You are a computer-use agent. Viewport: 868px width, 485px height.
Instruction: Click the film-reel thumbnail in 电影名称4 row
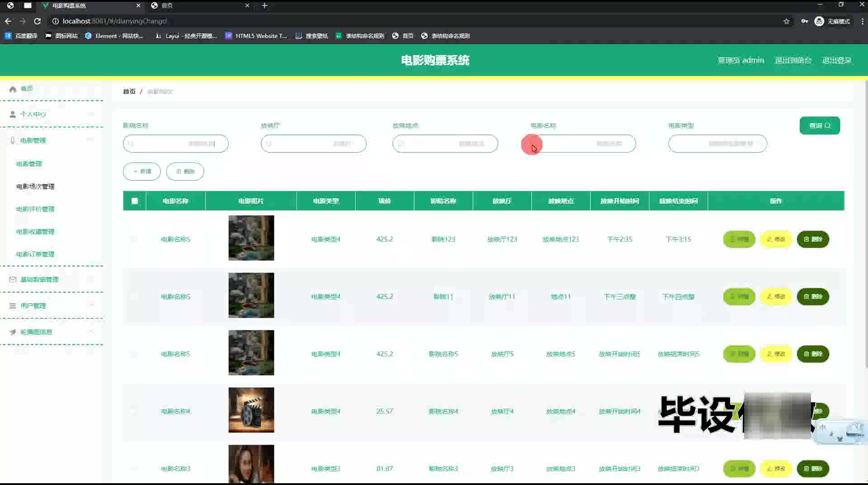pyautogui.click(x=251, y=410)
